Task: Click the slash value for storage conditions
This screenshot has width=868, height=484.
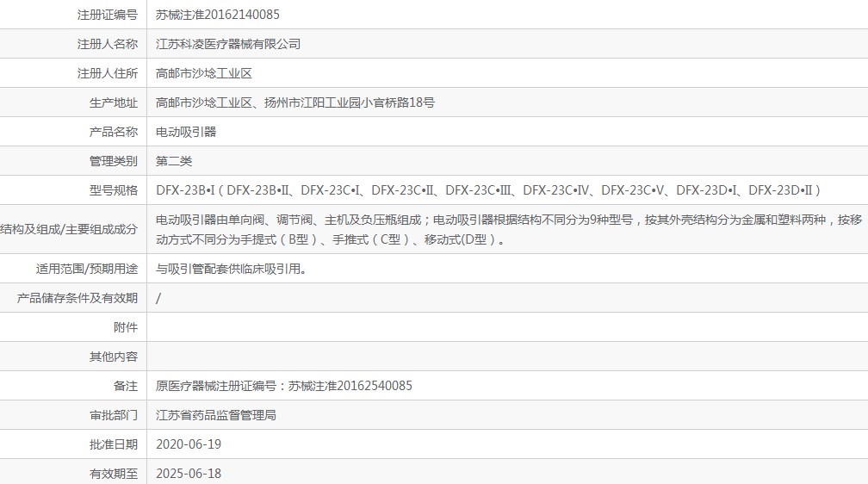Action: (158, 299)
